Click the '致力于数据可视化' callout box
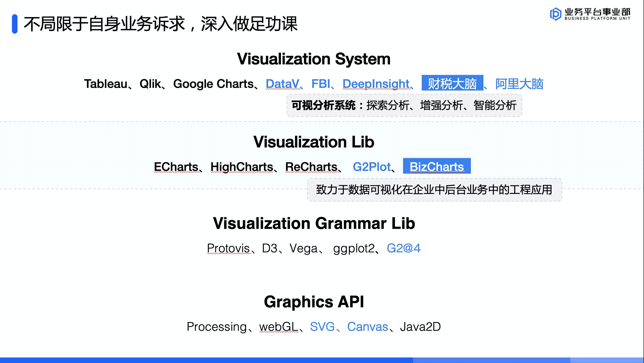The image size is (644, 363). [434, 190]
